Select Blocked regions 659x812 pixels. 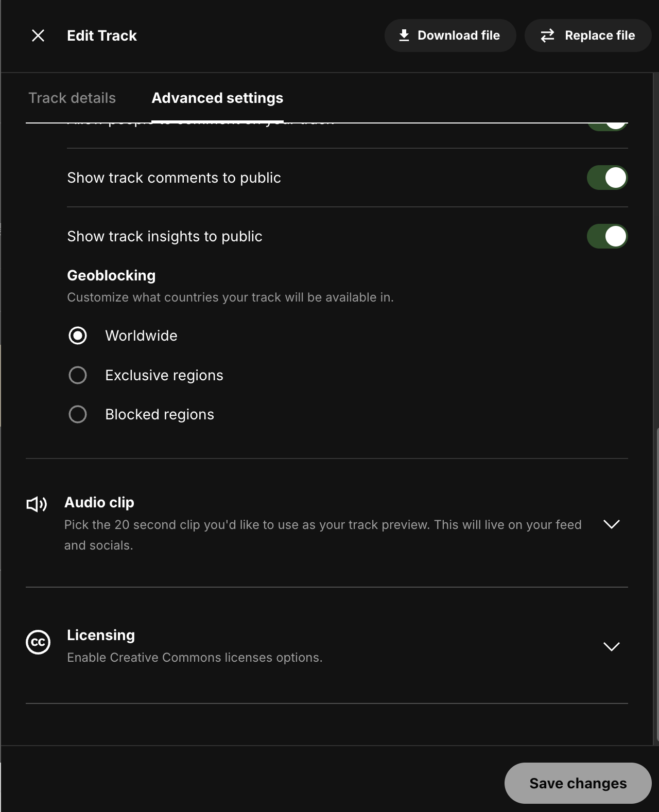pos(77,414)
